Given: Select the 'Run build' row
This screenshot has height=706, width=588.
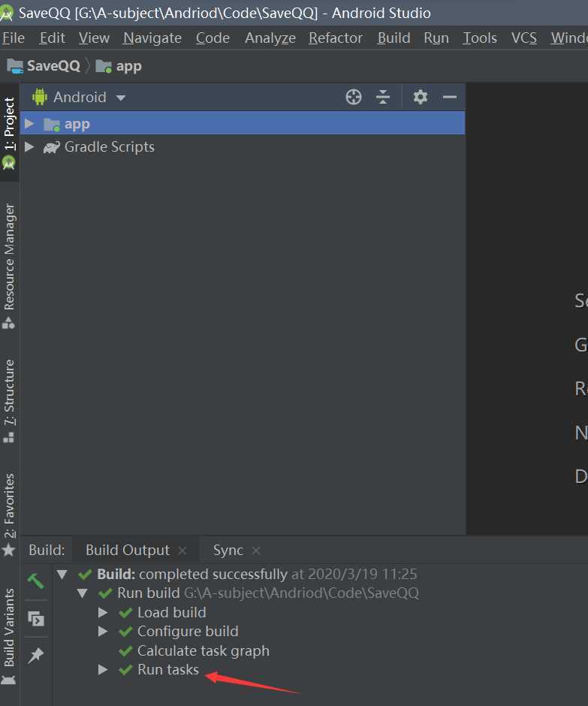Looking at the screenshot, I should (268, 593).
